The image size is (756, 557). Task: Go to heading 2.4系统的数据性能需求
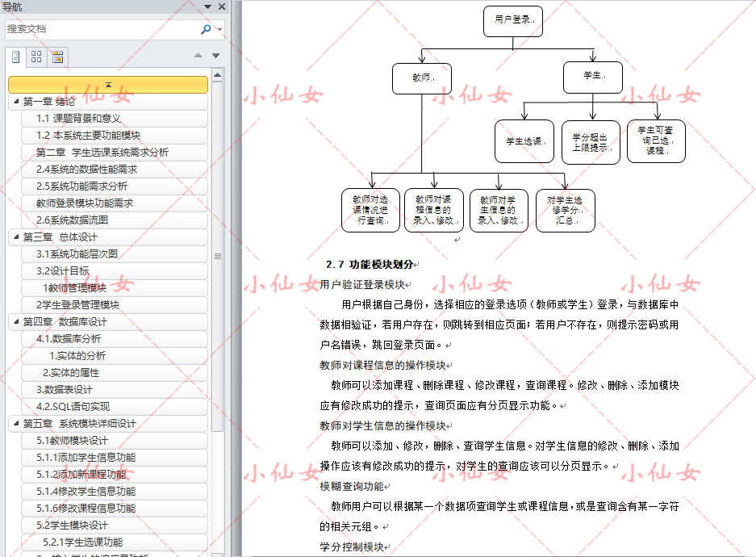(115, 170)
